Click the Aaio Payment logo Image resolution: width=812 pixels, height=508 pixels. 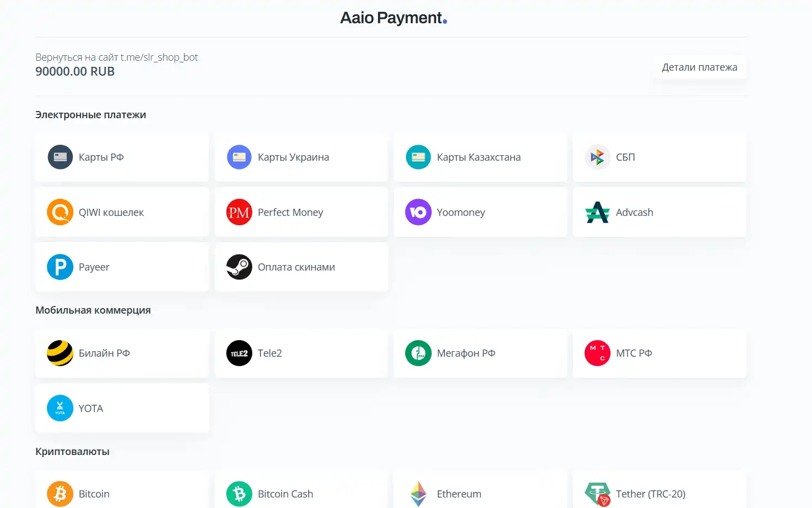coord(394,18)
